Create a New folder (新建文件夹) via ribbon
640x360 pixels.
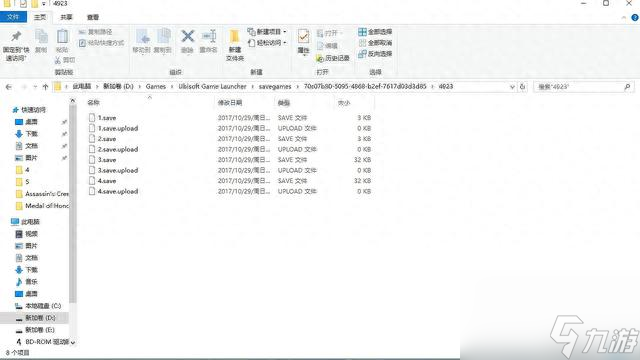[235, 44]
